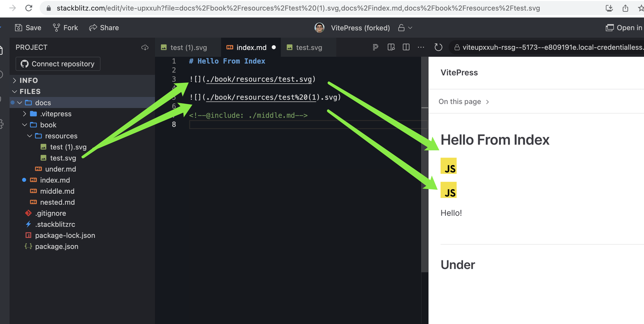
Task: Toggle the preview pane icon
Action: 391,47
